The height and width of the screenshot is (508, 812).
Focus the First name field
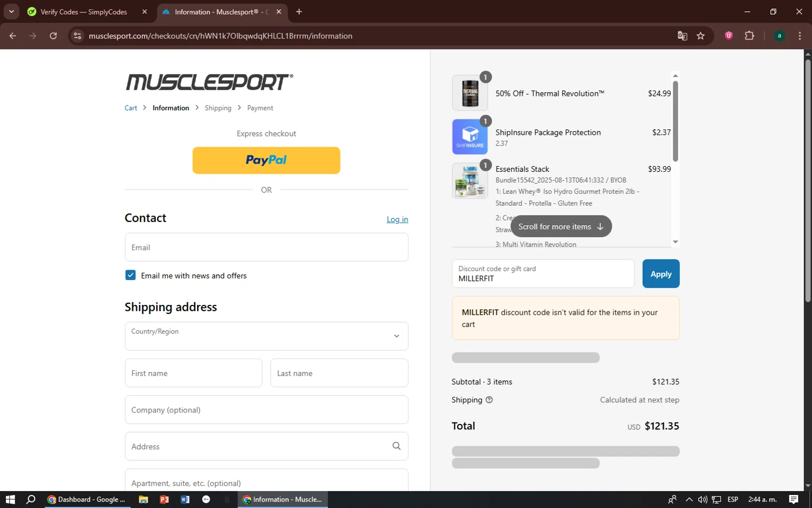point(193,373)
